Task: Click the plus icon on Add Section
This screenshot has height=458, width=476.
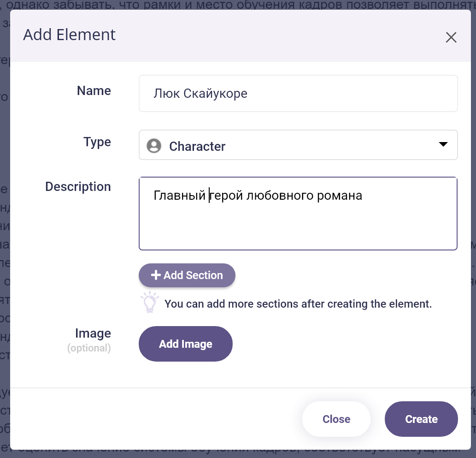Action: tap(156, 275)
